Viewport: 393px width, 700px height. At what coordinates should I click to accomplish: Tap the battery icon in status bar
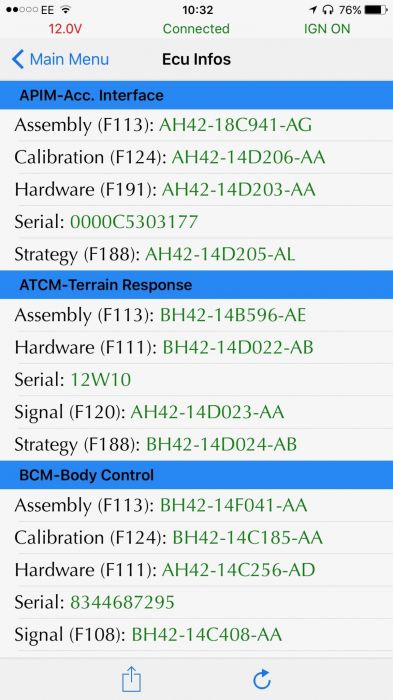pos(376,9)
